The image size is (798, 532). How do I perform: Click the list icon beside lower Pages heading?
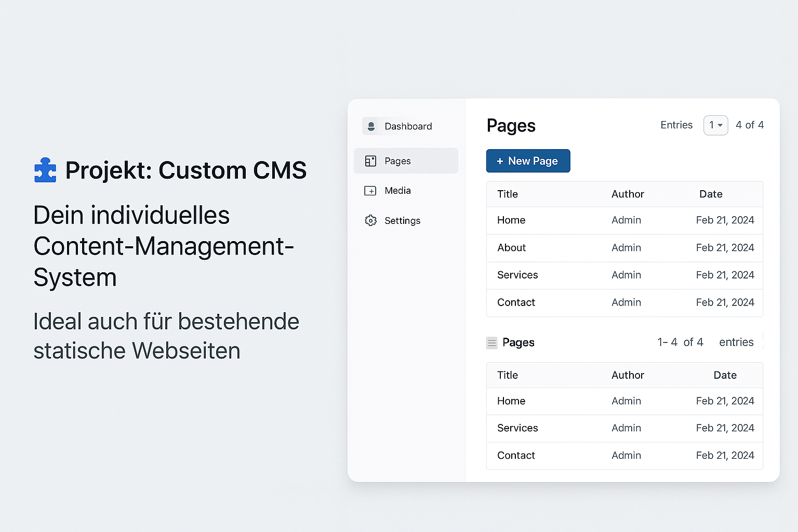pyautogui.click(x=491, y=342)
